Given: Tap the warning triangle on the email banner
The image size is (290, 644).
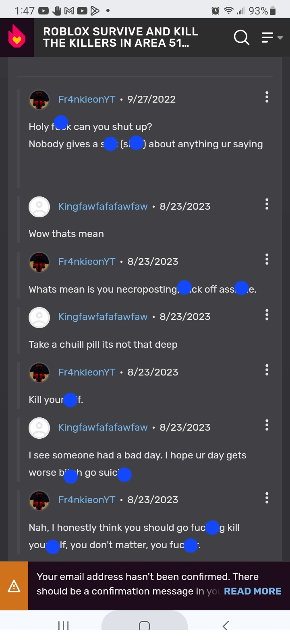Looking at the screenshot, I should [x=14, y=586].
